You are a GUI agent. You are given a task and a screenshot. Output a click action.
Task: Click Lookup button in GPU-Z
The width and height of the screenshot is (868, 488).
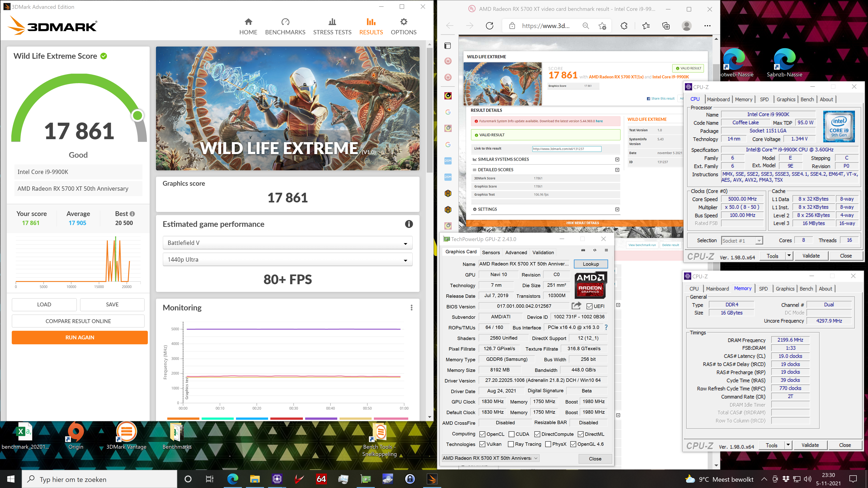[591, 264]
